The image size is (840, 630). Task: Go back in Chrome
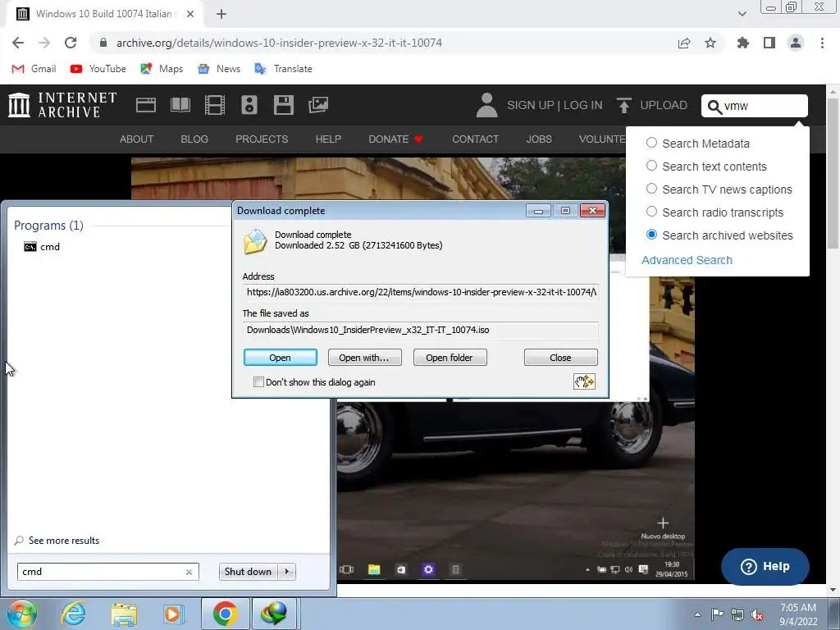click(18, 43)
